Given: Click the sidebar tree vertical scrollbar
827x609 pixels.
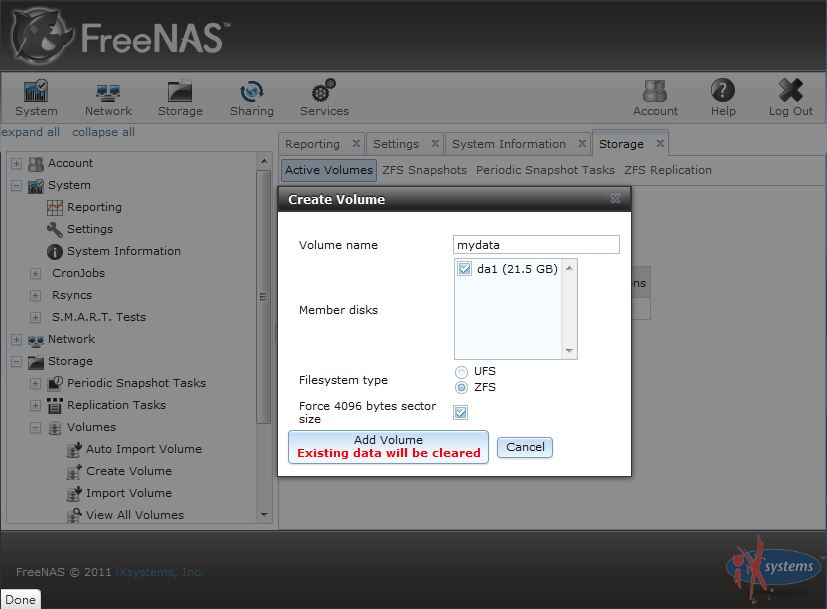Looking at the screenshot, I should [264, 297].
